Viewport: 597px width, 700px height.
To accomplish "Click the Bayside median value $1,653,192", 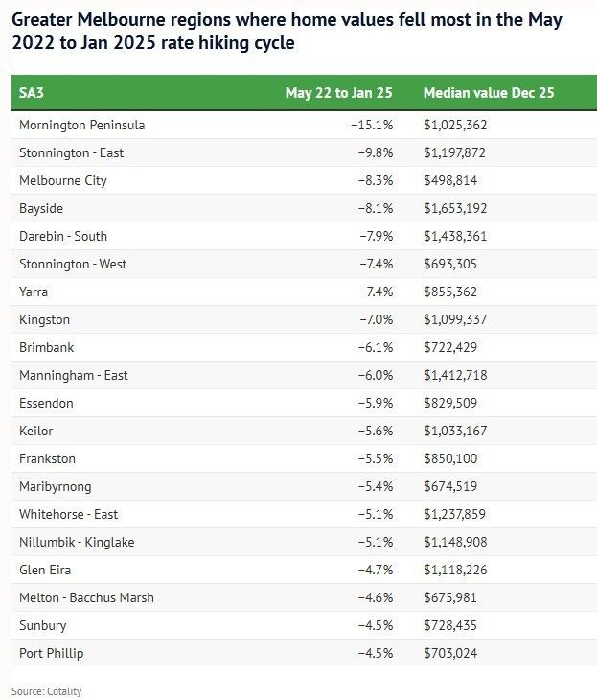I will pyautogui.click(x=463, y=208).
